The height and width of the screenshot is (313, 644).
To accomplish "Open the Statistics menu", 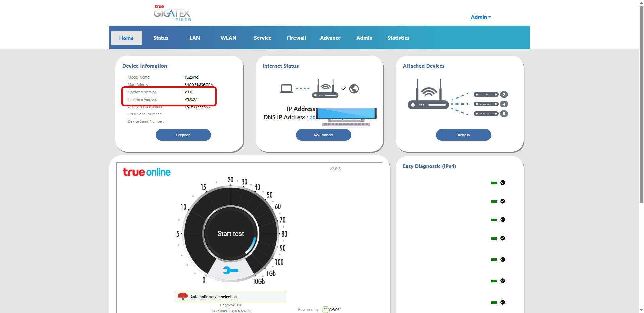I will (398, 38).
